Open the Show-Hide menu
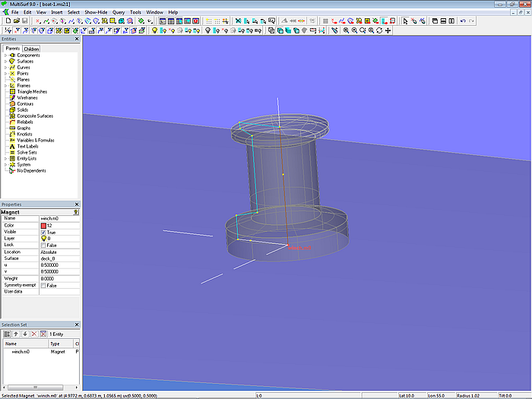This screenshot has width=532, height=399. 96,12
